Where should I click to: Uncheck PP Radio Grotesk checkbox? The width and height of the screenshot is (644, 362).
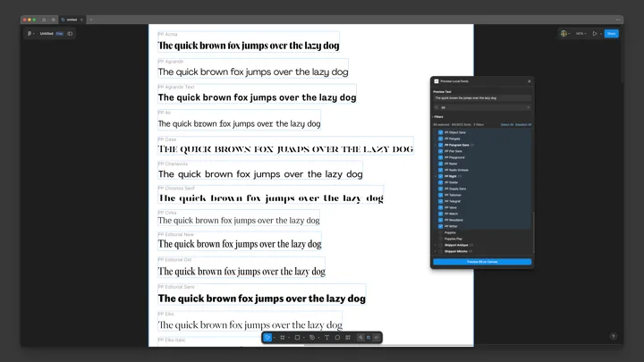click(440, 170)
